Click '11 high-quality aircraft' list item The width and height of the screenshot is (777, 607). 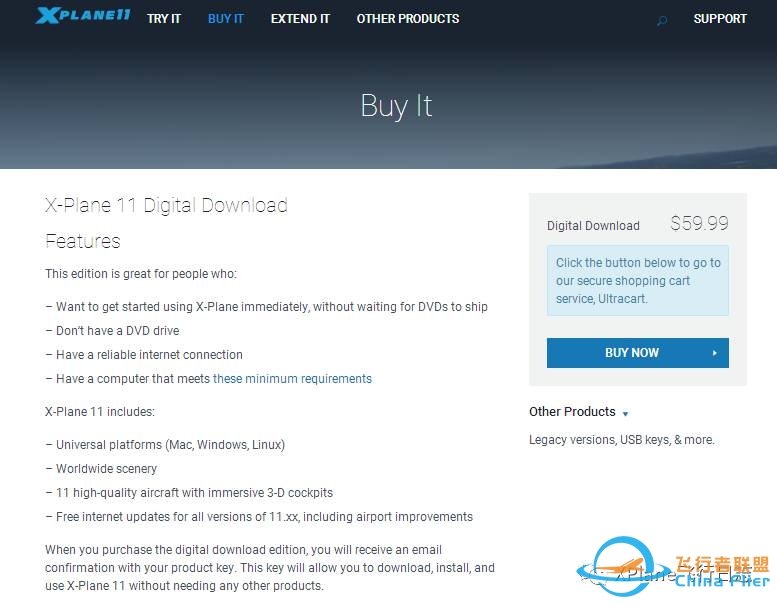189,493
